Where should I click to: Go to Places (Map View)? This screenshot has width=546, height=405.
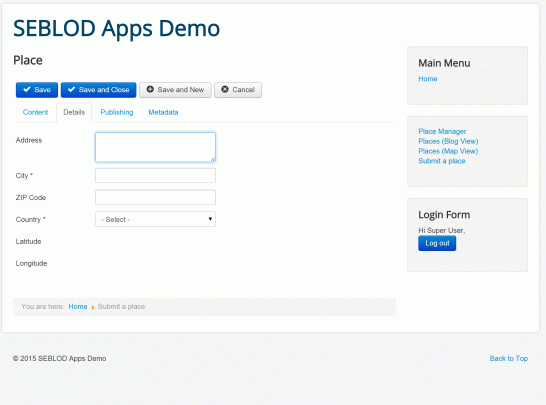click(x=448, y=151)
